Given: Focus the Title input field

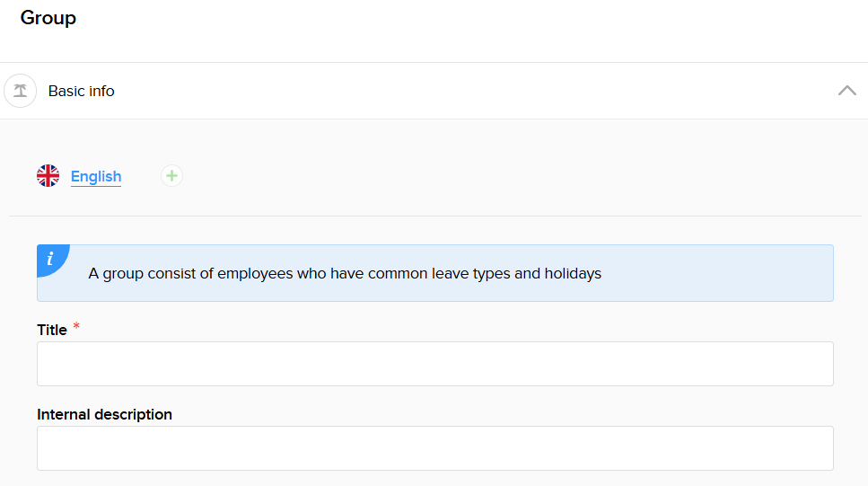Looking at the screenshot, I should (434, 364).
